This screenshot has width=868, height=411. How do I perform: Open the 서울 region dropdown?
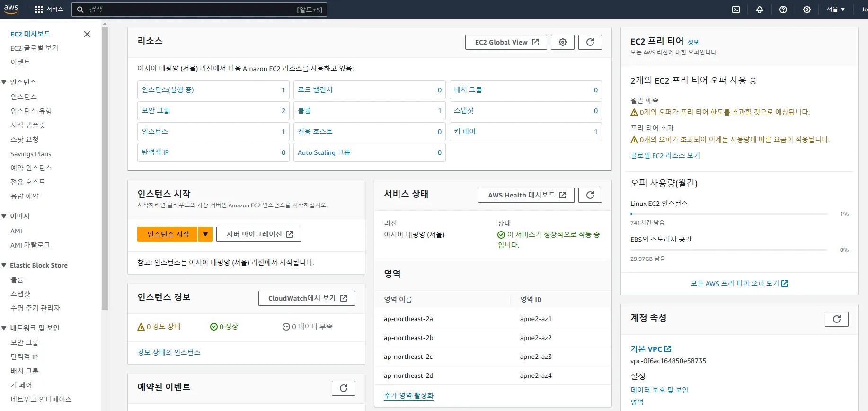pos(836,9)
